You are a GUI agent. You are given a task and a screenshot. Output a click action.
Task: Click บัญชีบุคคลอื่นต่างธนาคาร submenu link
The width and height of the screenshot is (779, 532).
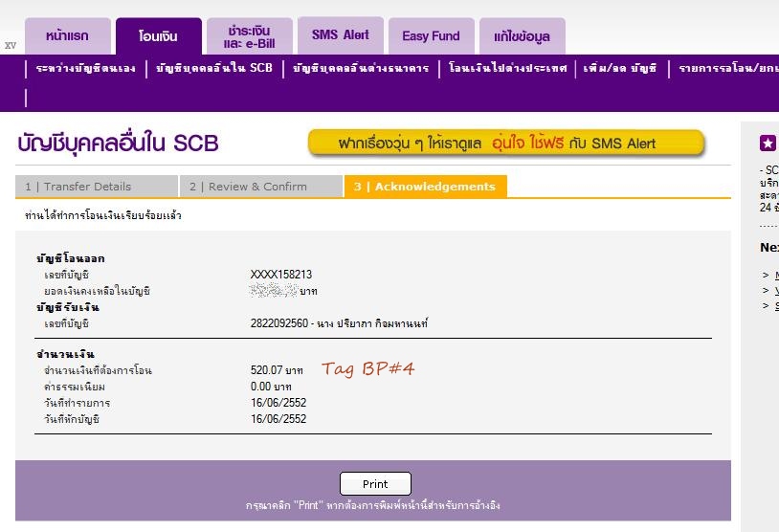coord(361,68)
